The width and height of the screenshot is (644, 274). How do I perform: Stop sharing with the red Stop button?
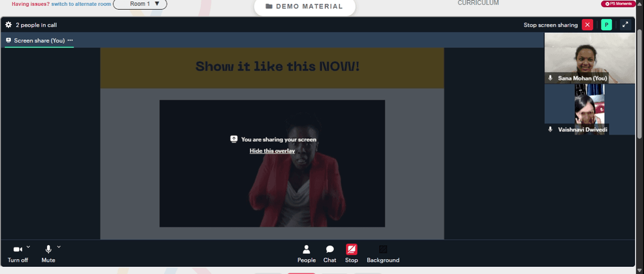[351, 254]
